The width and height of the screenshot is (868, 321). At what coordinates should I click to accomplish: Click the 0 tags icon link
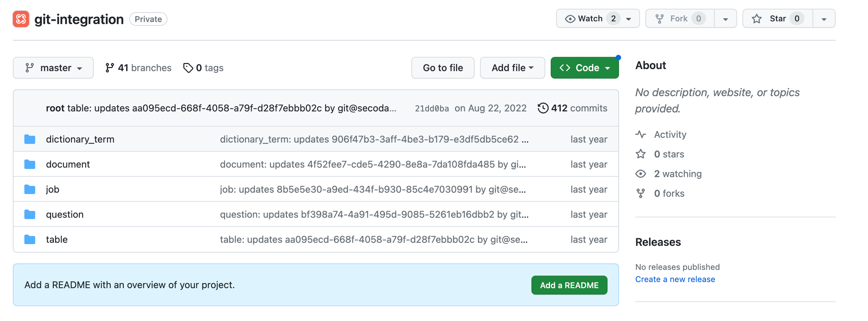pos(188,68)
